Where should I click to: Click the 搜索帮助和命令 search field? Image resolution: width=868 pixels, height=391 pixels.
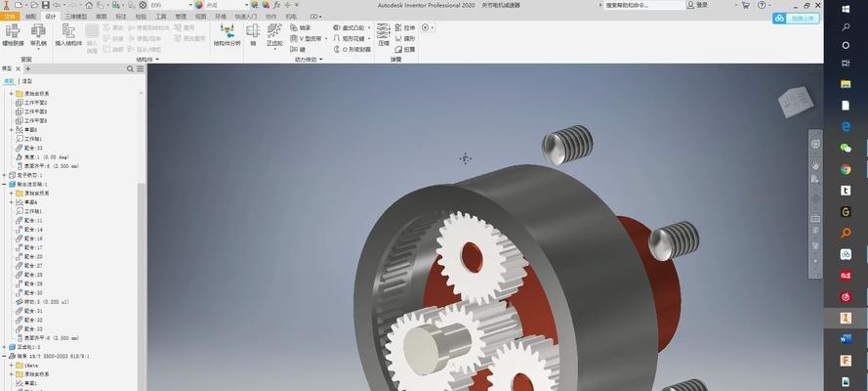pyautogui.click(x=643, y=5)
